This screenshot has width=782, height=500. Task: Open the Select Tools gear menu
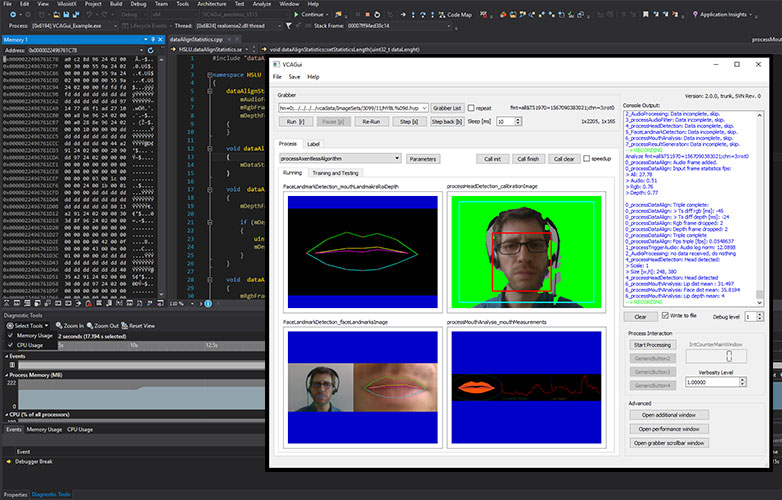pos(10,325)
